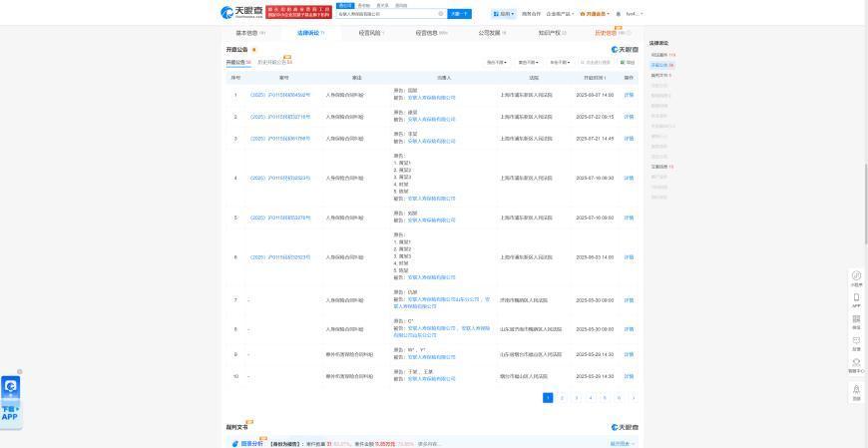Open the 应用 apps dropdown in header
The image size is (868, 448).
[x=504, y=14]
